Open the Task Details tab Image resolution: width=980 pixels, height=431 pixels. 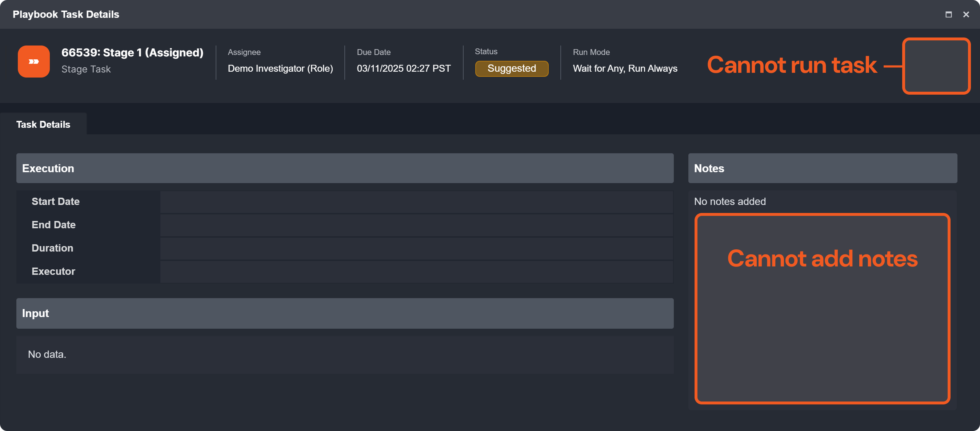pos(43,124)
